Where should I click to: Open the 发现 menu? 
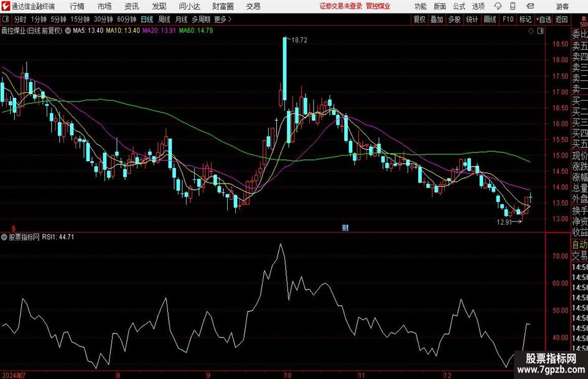tap(159, 6)
